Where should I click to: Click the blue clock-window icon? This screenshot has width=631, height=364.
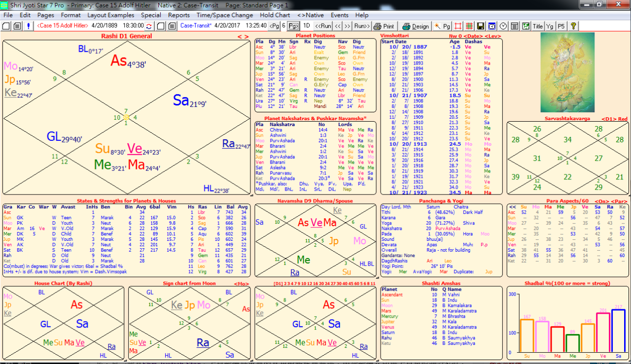(491, 26)
